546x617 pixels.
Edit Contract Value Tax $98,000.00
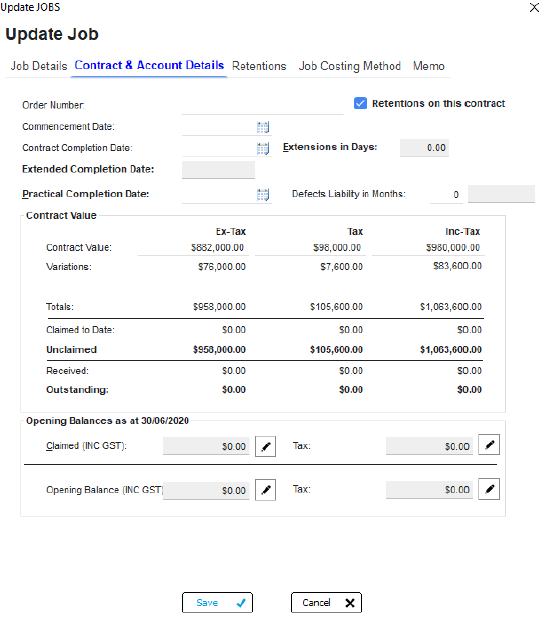[310, 248]
